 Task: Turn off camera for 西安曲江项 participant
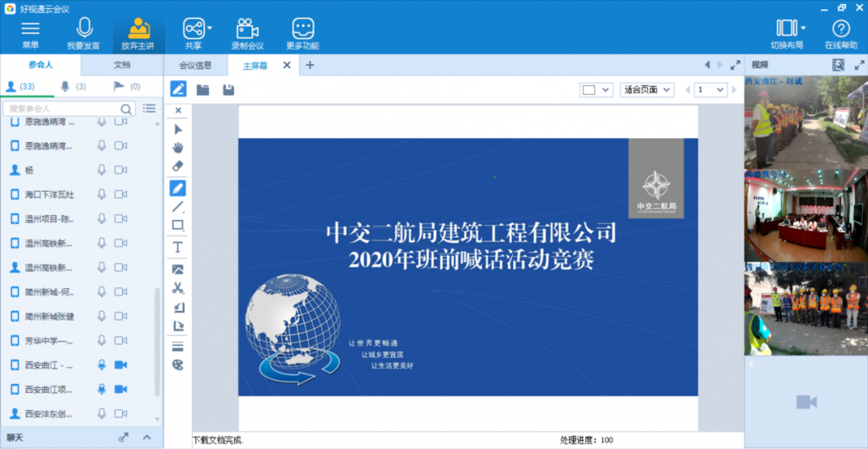click(121, 390)
